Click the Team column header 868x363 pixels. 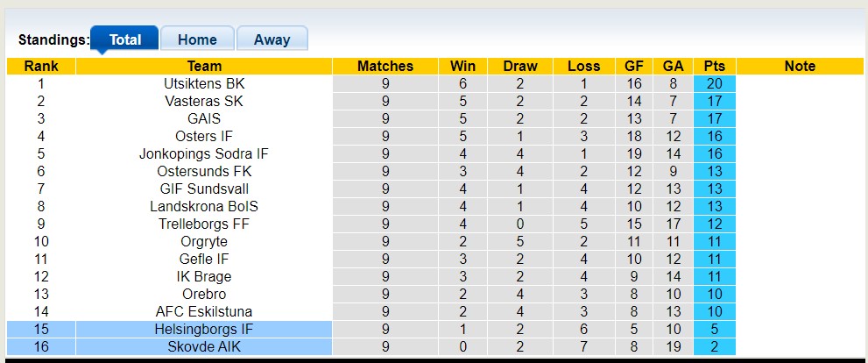click(204, 67)
